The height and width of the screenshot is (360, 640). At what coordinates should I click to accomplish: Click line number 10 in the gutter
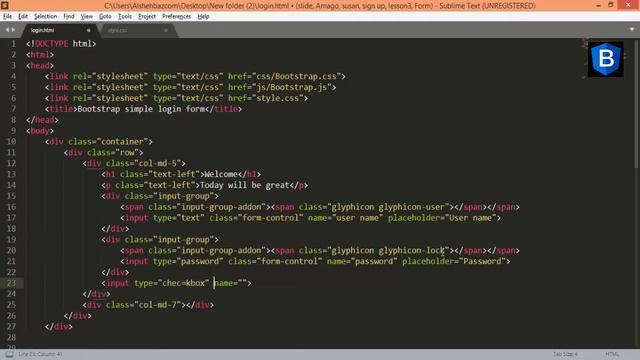click(11, 142)
